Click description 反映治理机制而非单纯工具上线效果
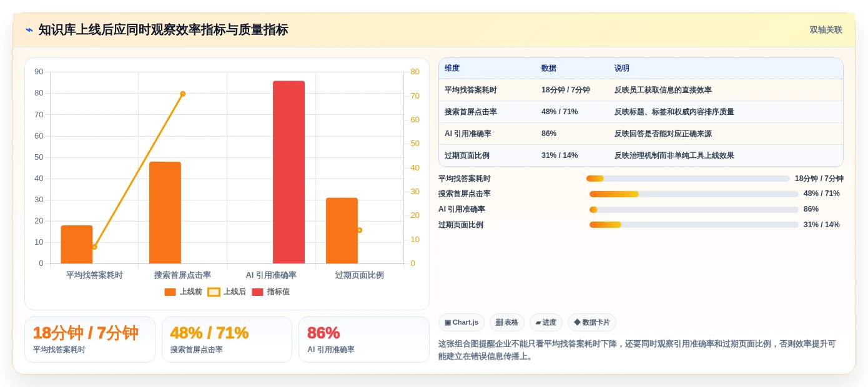The width and height of the screenshot is (868, 387). (x=674, y=155)
